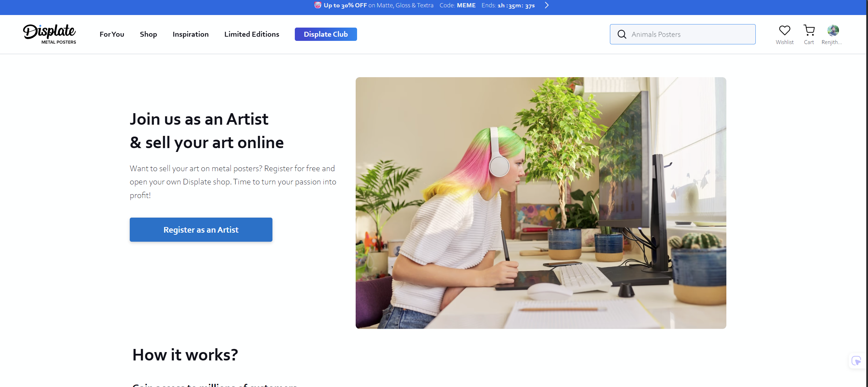Open the For You menu

pyautogui.click(x=112, y=34)
